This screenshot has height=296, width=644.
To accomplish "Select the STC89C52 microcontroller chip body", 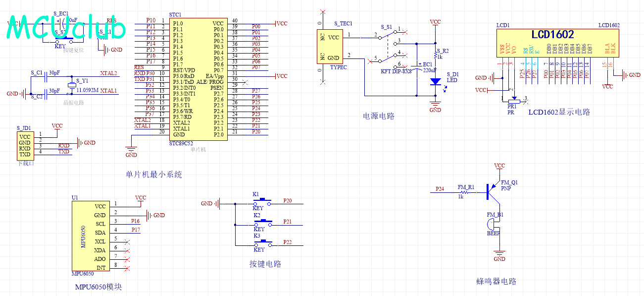I will click(x=198, y=78).
